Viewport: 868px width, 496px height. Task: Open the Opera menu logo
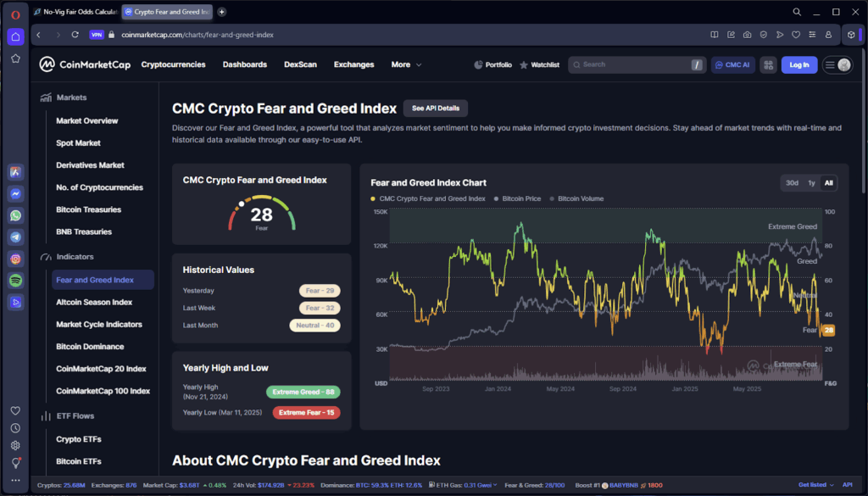15,15
